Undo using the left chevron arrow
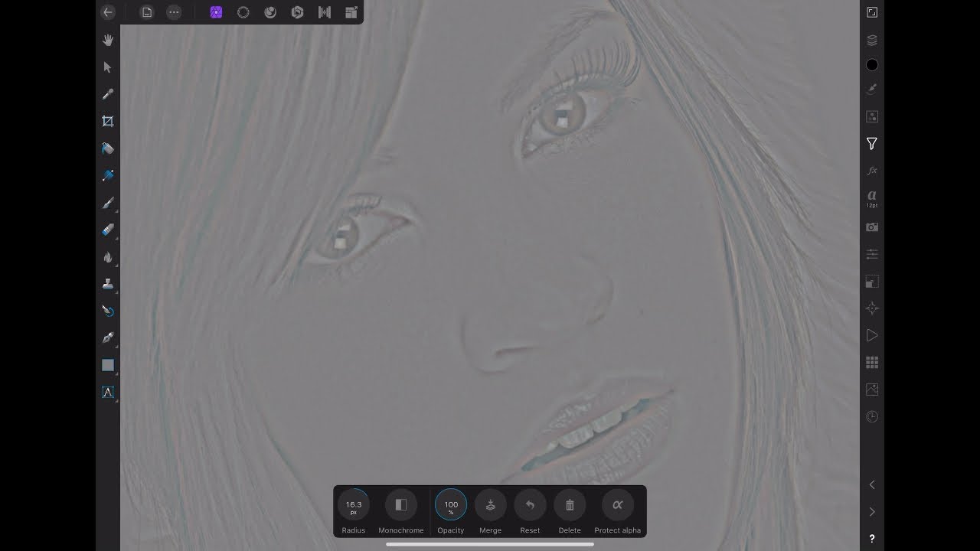The width and height of the screenshot is (980, 551). (x=872, y=484)
